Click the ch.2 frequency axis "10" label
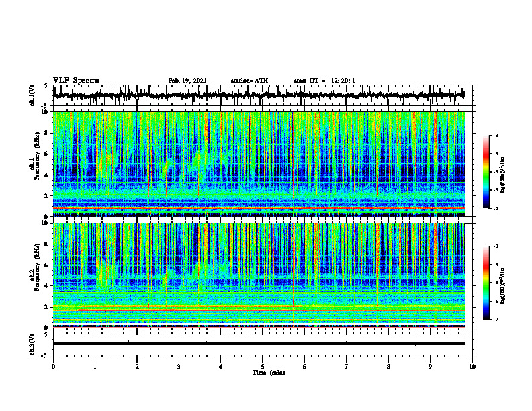The height and width of the screenshot is (411, 532). 46,223
